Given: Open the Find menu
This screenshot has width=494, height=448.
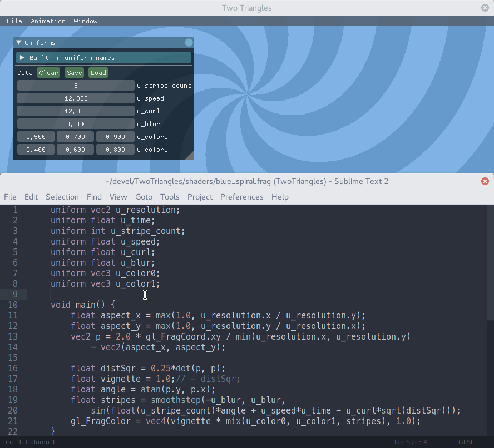Looking at the screenshot, I should (94, 197).
